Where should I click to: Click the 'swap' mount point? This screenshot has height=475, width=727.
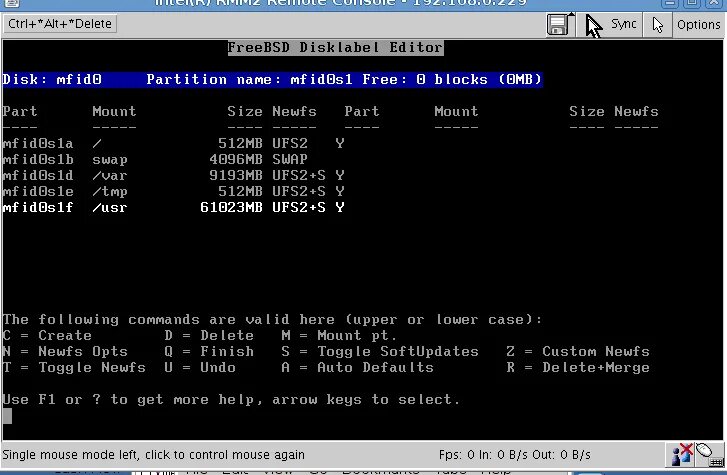pos(110,160)
